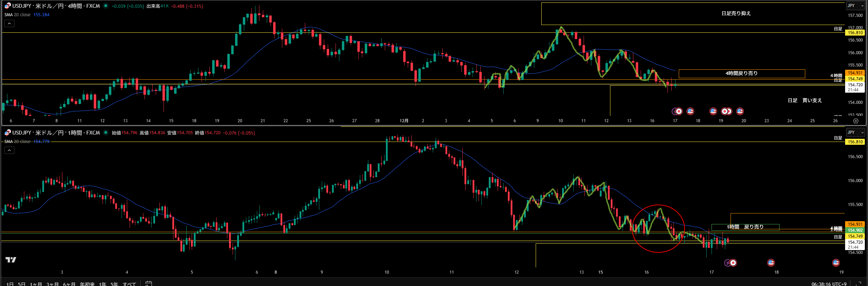Screen dimensions: 868x286
Task: Select the 4時間戻り売り rectangle annotation
Action: coord(741,73)
